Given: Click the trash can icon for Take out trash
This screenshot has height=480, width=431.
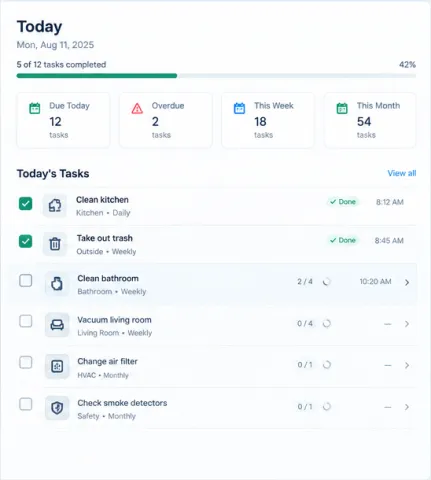Looking at the screenshot, I should coord(55,244).
